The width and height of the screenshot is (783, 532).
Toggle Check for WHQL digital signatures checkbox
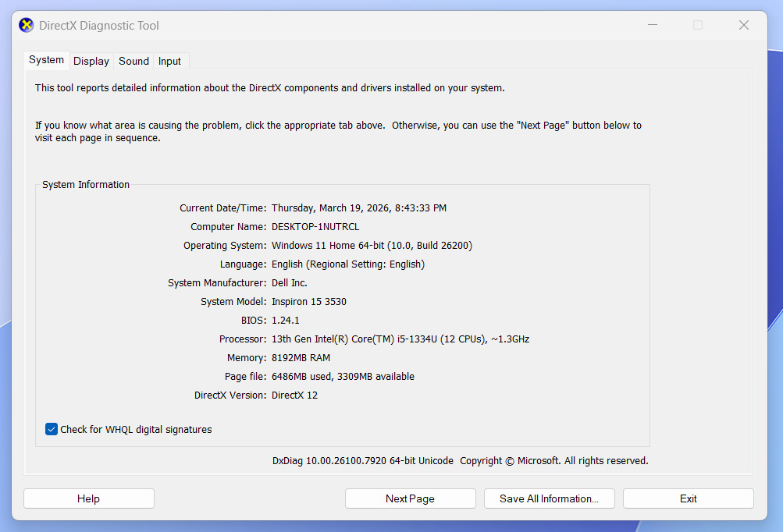(52, 429)
